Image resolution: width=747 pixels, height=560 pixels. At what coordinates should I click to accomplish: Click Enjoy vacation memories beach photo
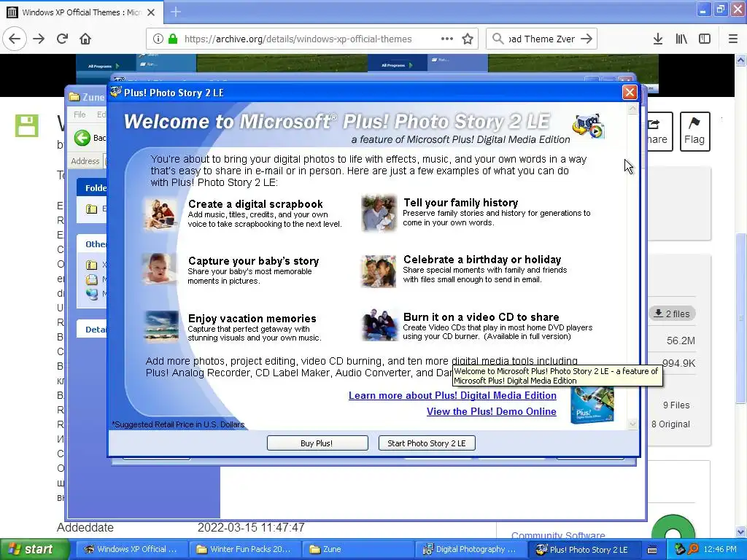161,327
